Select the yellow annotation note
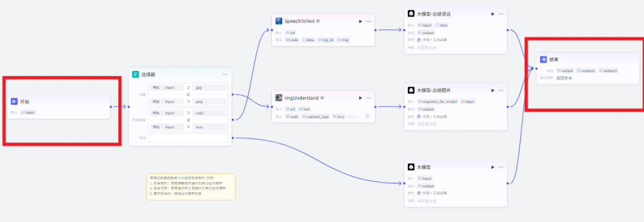The width and height of the screenshot is (644, 222). (x=191, y=187)
